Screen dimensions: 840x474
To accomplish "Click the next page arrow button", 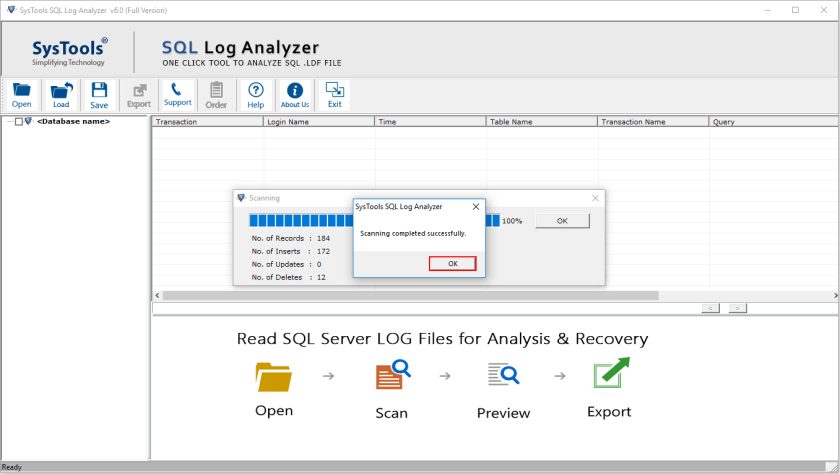I will (x=737, y=308).
